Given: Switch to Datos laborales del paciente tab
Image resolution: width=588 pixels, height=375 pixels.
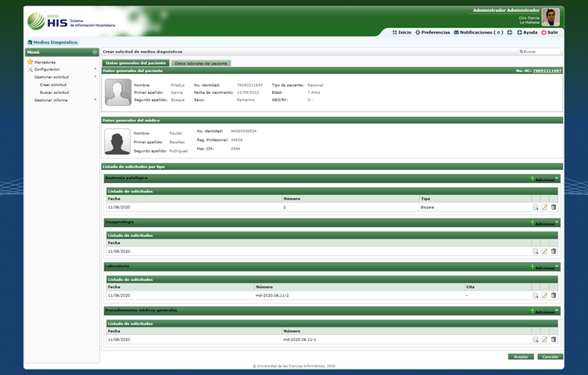Looking at the screenshot, I should tap(201, 63).
